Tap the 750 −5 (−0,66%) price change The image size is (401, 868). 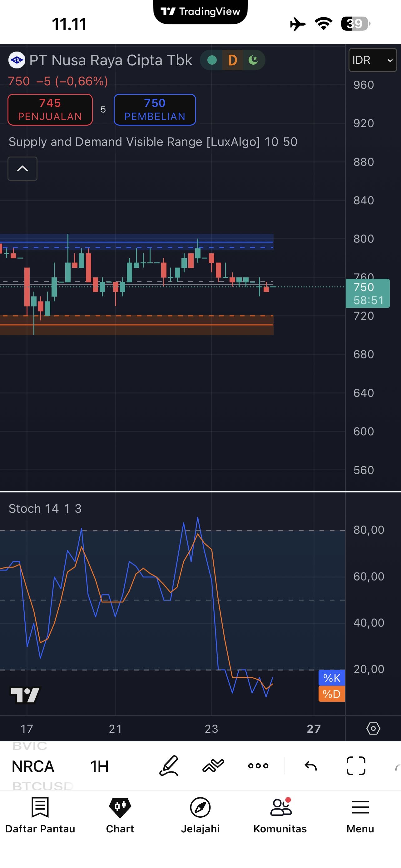58,81
